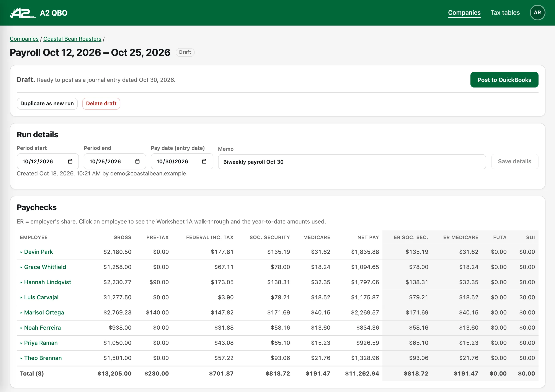Viewport: 555px width, 392px height.
Task: Open Coastal Bean Roasters breadcrumb link
Action: coord(72,39)
